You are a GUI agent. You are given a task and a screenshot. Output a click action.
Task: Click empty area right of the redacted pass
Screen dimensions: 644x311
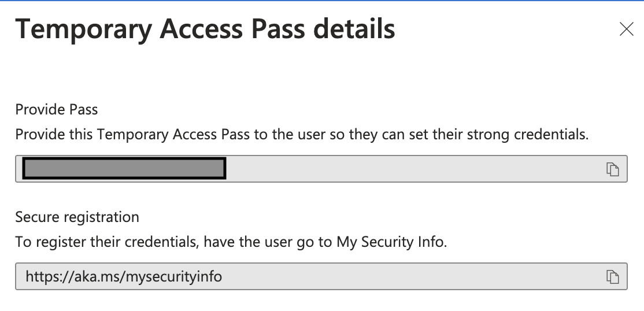coord(405,169)
